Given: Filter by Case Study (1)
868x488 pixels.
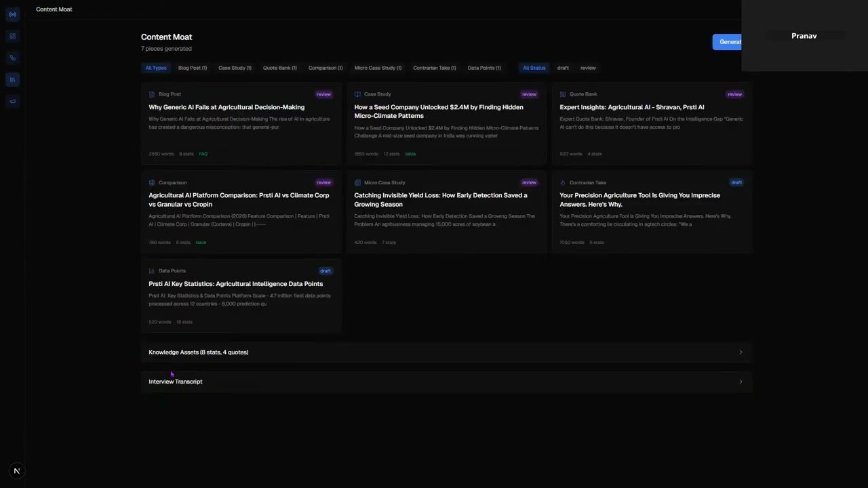Looking at the screenshot, I should click(x=235, y=68).
